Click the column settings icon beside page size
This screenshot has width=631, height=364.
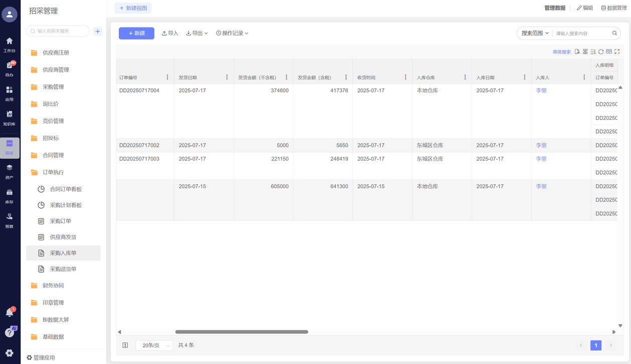[125, 345]
